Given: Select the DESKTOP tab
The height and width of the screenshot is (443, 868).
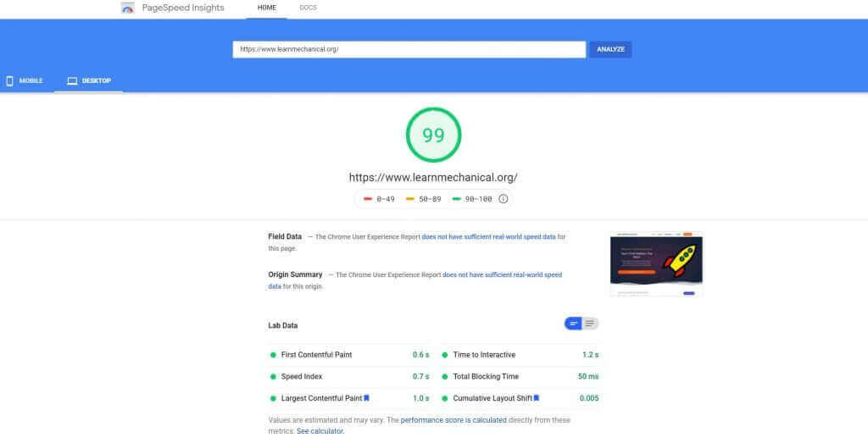Looking at the screenshot, I should (x=88, y=80).
